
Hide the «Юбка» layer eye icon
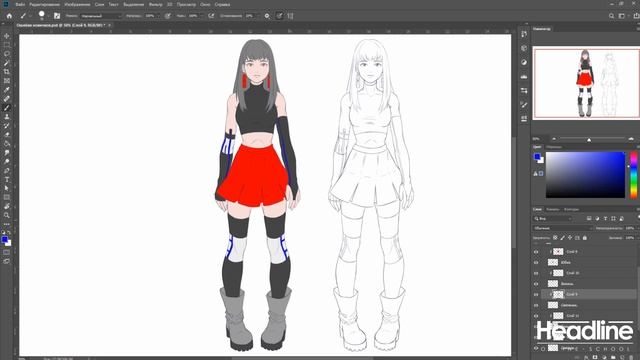pyautogui.click(x=536, y=262)
